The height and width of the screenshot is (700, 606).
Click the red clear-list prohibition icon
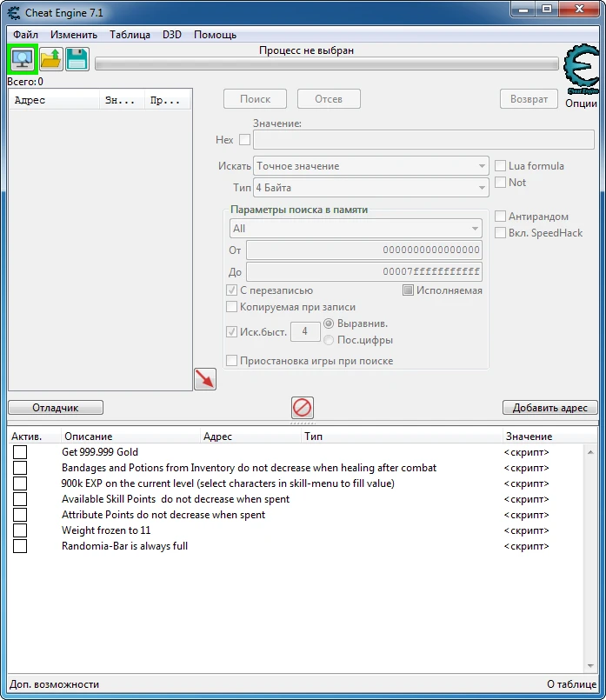click(x=302, y=408)
